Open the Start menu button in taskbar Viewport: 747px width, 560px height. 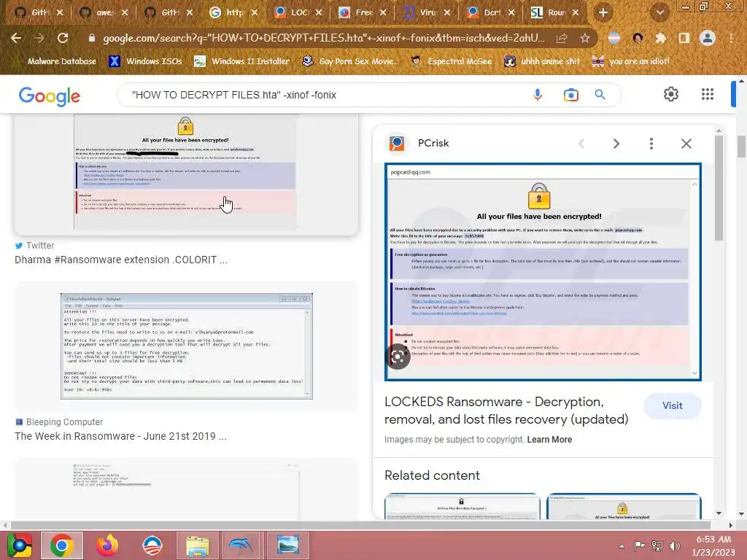click(x=19, y=545)
